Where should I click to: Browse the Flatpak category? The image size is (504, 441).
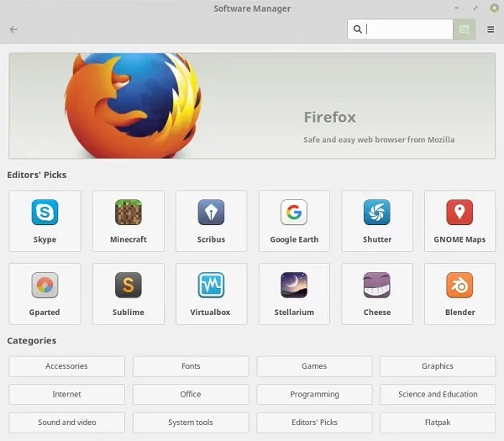tap(438, 423)
